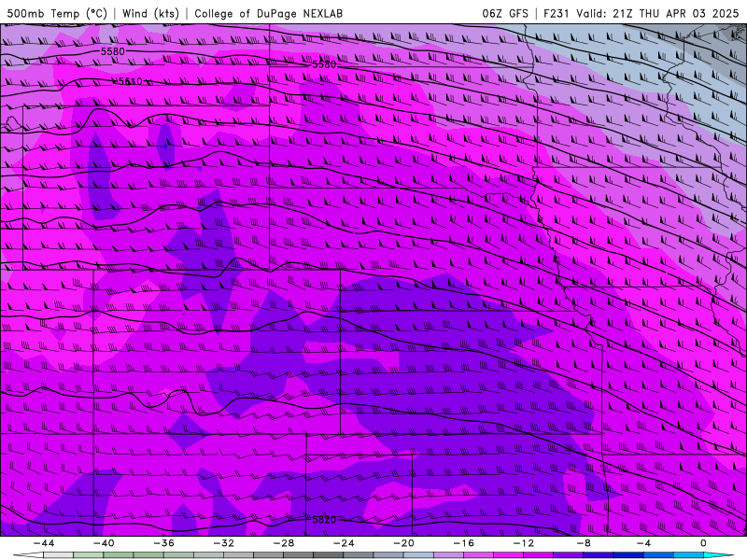Click the "F231" forecast hour label
The height and width of the screenshot is (560, 747).
coord(557,13)
